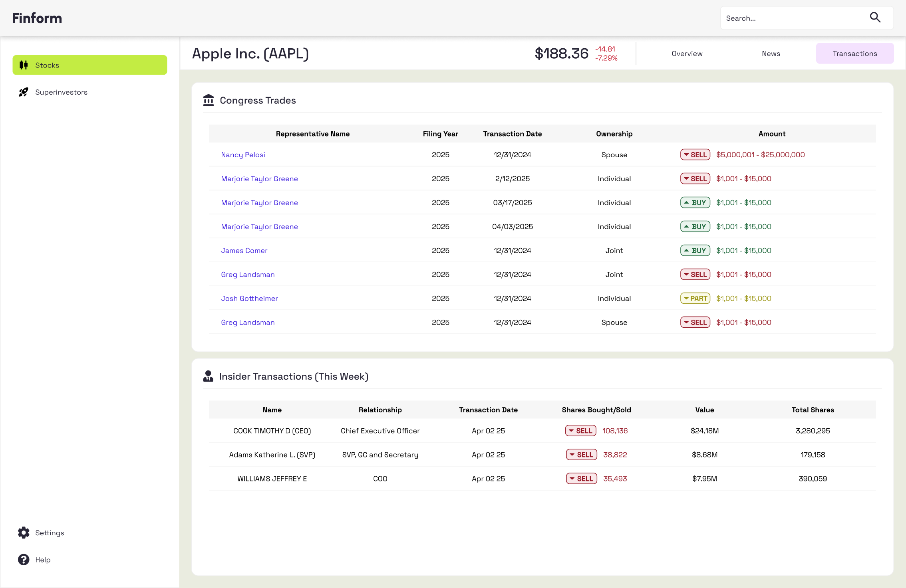Open James Comer's profile link
Image resolution: width=906 pixels, height=588 pixels.
click(x=244, y=250)
